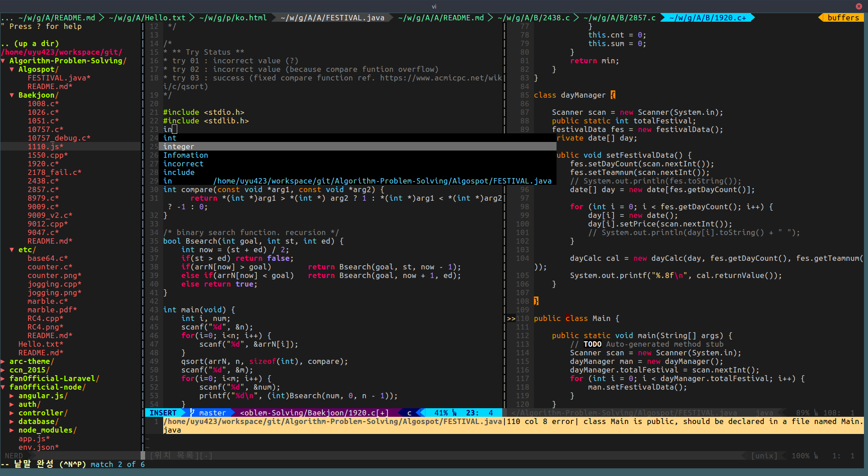
Task: Switch to the 2857.c buffer tab
Action: [619, 18]
